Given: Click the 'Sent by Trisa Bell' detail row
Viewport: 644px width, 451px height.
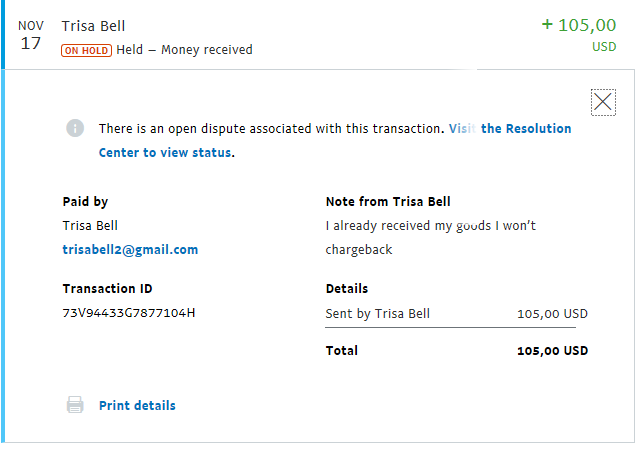Looking at the screenshot, I should 456,314.
